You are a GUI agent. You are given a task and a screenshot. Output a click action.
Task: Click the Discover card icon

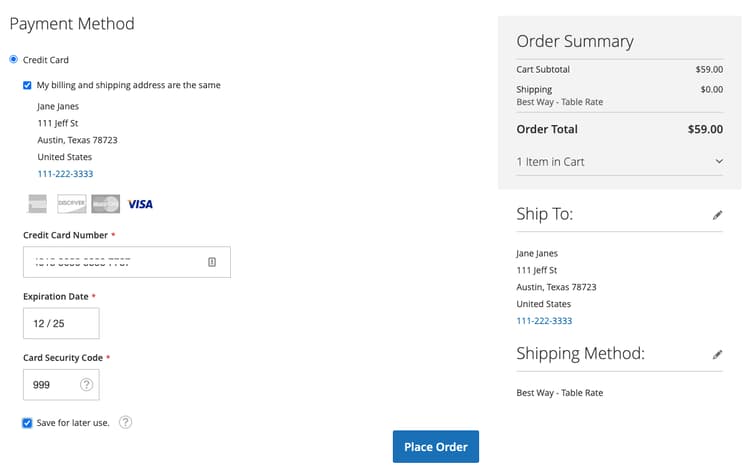point(71,204)
